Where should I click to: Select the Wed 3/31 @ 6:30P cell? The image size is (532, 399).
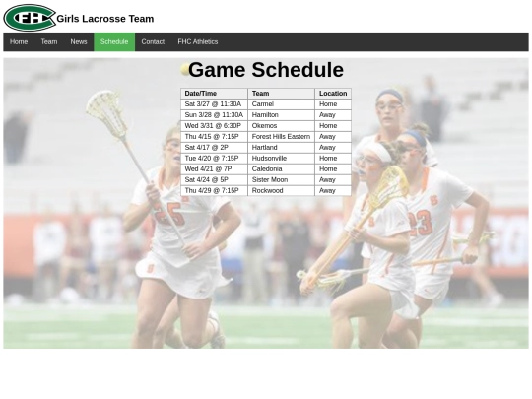(x=214, y=126)
